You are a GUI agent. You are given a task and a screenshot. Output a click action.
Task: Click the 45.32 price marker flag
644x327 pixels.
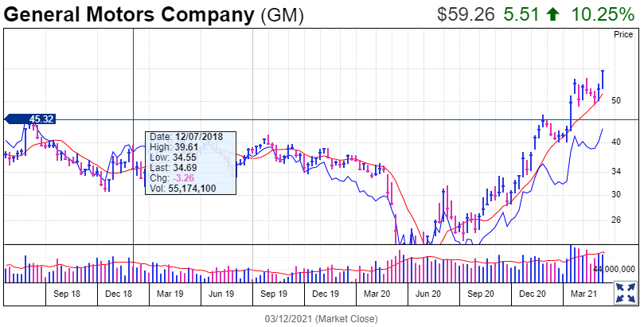click(29, 119)
